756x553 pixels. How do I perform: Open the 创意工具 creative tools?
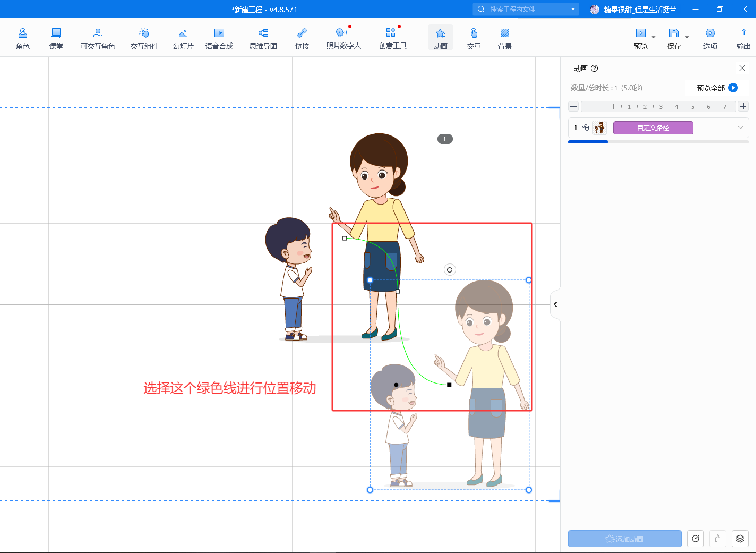click(392, 38)
